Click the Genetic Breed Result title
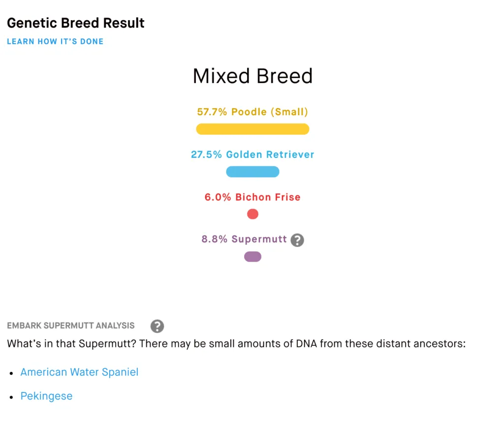Viewport: 504px width, 431px height. pyautogui.click(x=75, y=23)
